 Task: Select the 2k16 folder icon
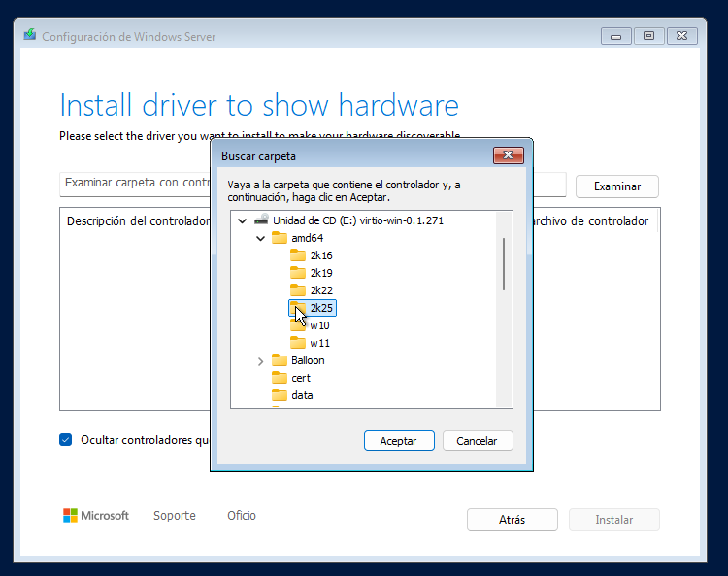[x=298, y=255]
